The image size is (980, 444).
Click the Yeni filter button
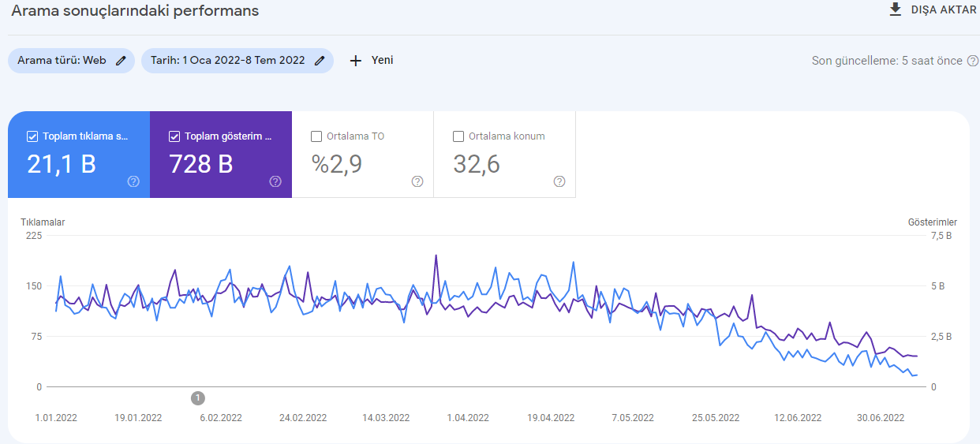pyautogui.click(x=371, y=61)
